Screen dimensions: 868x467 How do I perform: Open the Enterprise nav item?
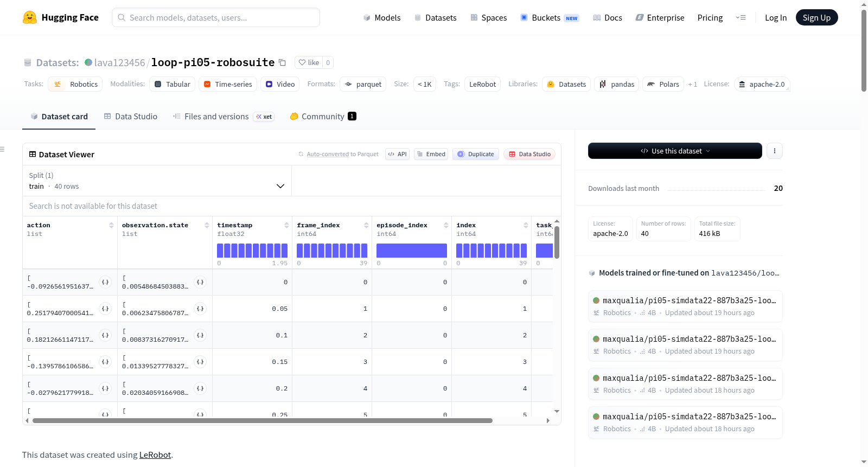coord(660,17)
